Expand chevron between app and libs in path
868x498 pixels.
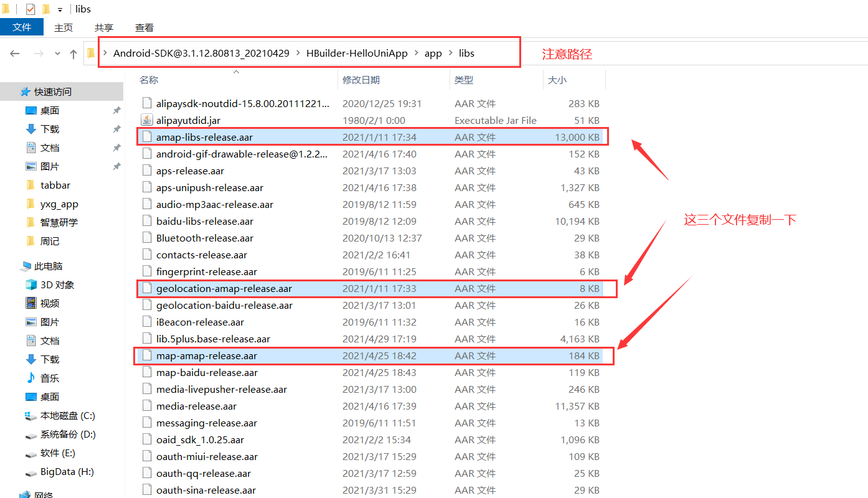point(450,54)
